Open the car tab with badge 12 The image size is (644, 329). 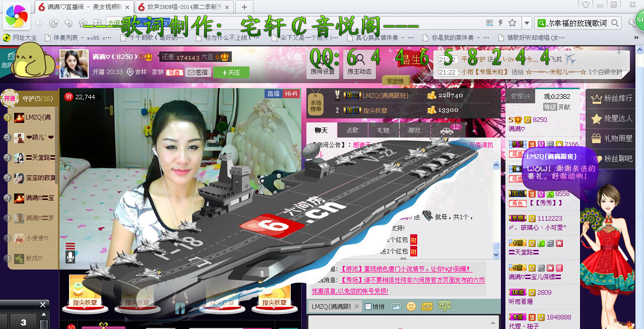point(447,130)
